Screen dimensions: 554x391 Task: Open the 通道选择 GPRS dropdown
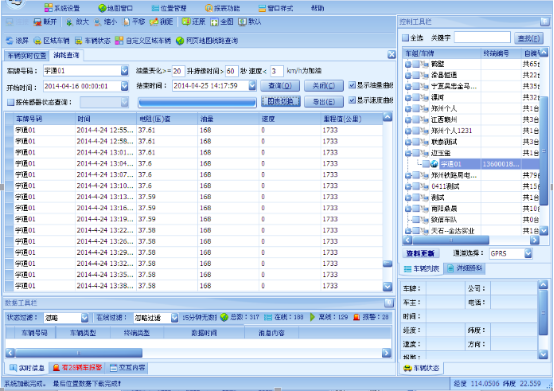pyautogui.click(x=528, y=253)
